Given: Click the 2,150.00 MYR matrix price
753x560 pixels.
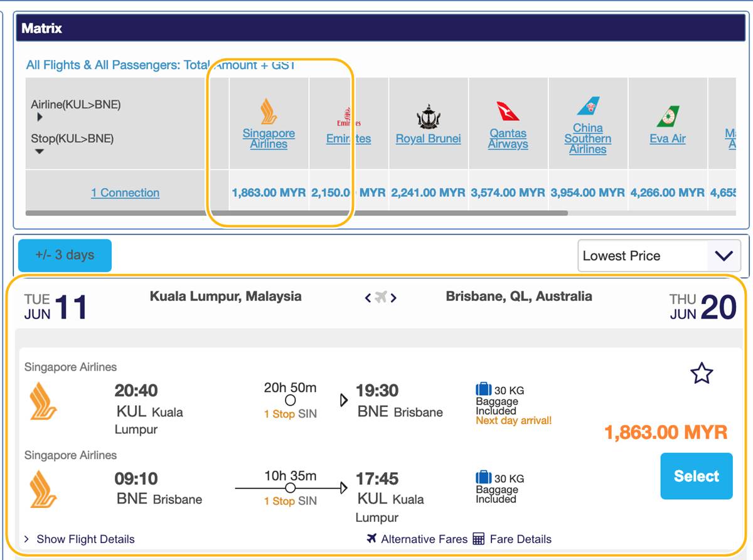Looking at the screenshot, I should point(348,193).
